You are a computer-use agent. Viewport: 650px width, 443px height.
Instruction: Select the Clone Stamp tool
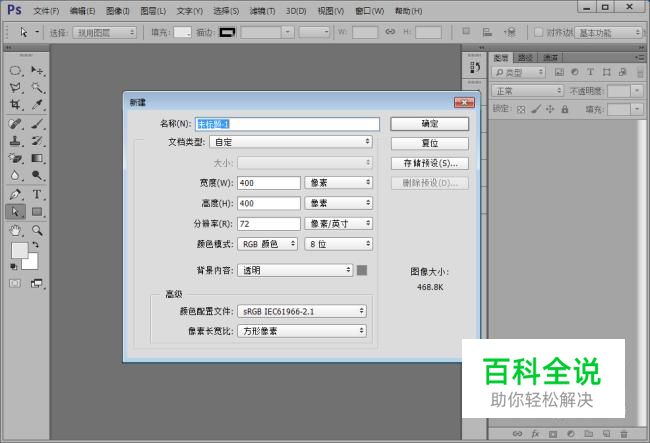[x=15, y=141]
